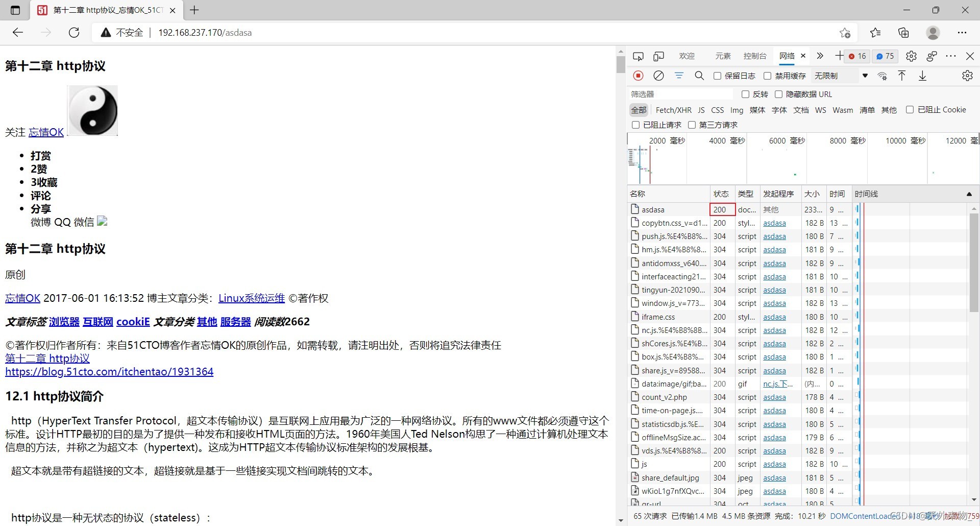Clear the network log
Viewport: 980px width, 526px height.
coord(658,76)
